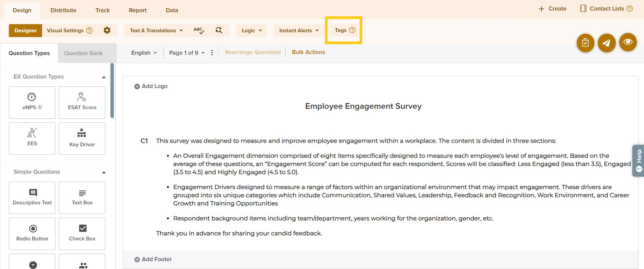644x269 pixels.
Task: Open the settings gear icon
Action: [107, 31]
